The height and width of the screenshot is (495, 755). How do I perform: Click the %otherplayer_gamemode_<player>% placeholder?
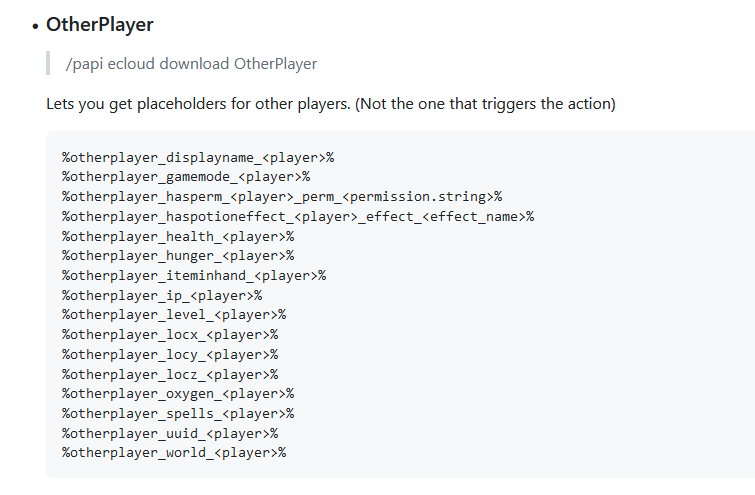pyautogui.click(x=186, y=176)
